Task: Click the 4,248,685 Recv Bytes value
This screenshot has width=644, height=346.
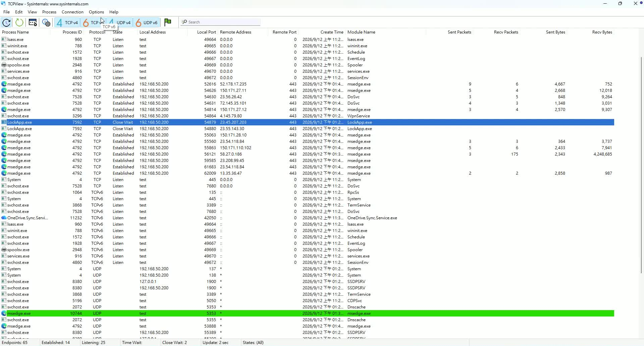Action: tap(603, 154)
